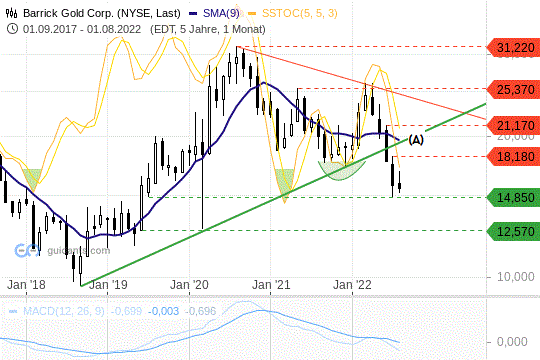The image size is (540, 360).
Task: Click the SSTOC(5, 5, 3) indicator label
Action: [300, 13]
